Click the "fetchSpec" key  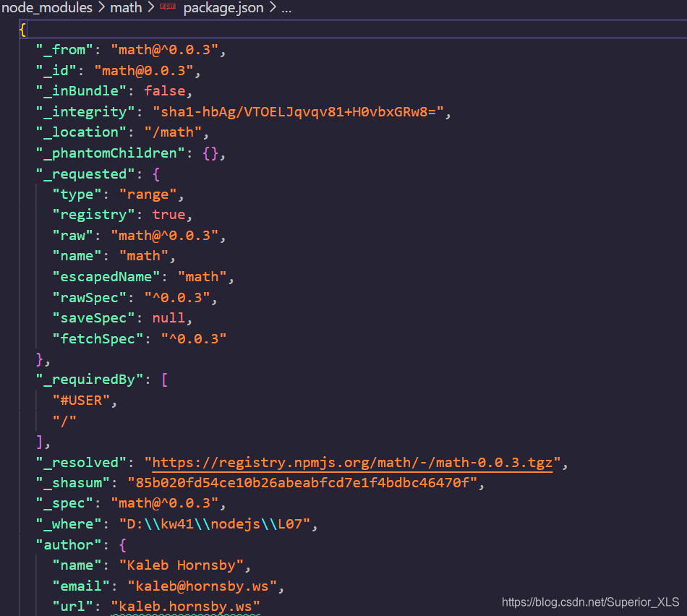pyautogui.click(x=98, y=339)
